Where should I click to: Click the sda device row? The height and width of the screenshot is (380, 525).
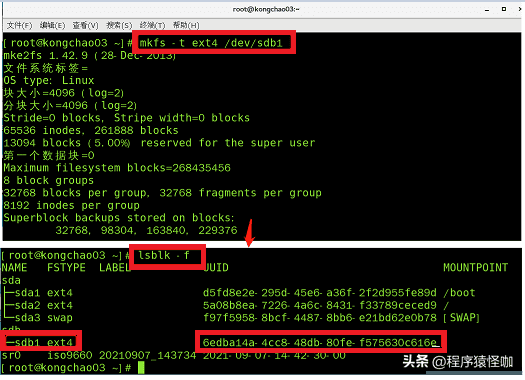pos(11,280)
